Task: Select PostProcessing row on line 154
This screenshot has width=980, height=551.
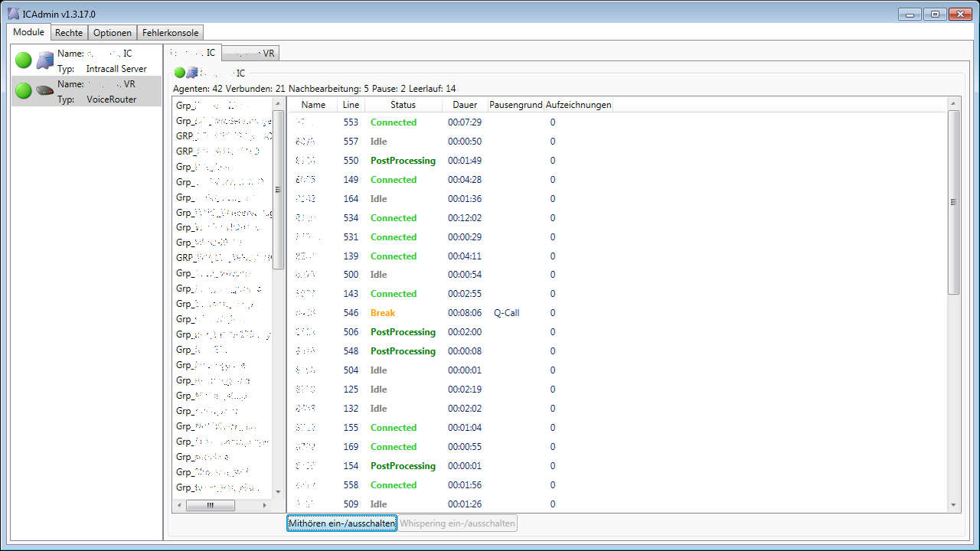Action: coord(618,466)
